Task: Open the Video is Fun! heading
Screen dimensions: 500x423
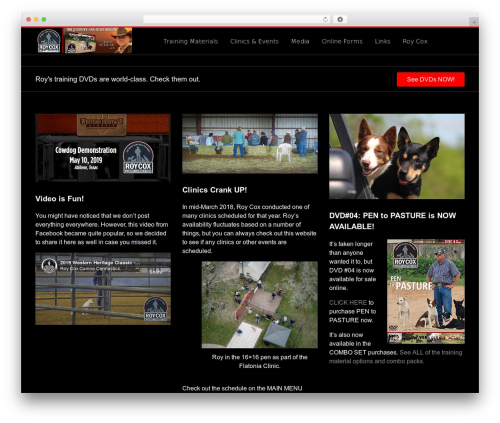Action: (60, 199)
